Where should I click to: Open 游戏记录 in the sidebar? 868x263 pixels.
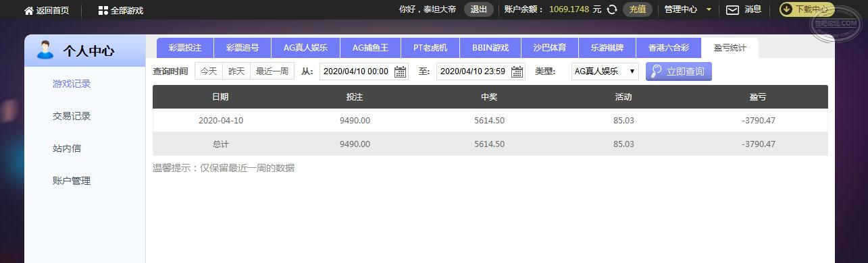(x=72, y=84)
